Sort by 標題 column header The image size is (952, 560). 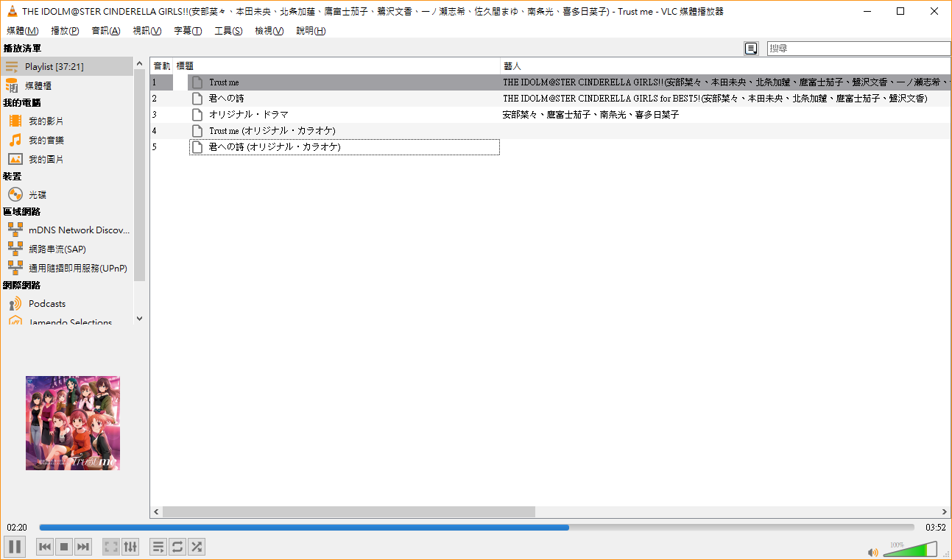point(336,65)
